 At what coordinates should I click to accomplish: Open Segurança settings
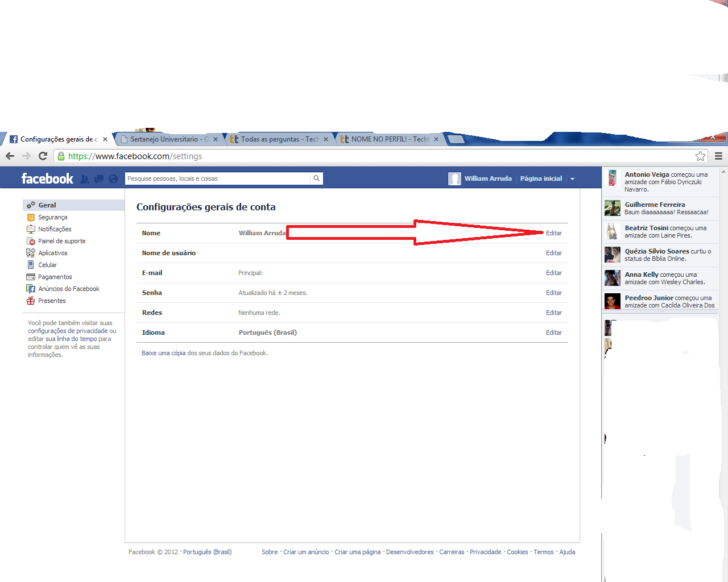pos(52,217)
